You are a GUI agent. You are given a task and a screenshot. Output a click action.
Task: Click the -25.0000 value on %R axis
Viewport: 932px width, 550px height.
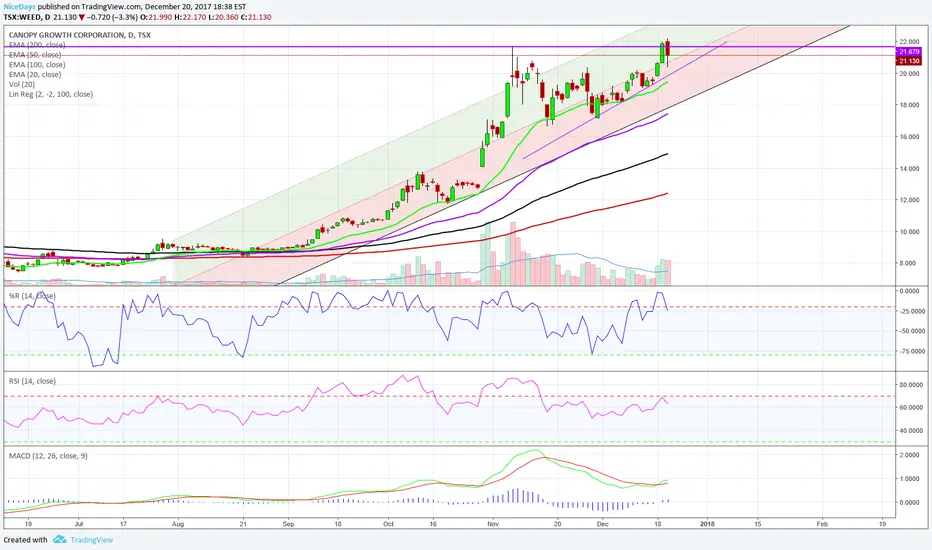(912, 311)
